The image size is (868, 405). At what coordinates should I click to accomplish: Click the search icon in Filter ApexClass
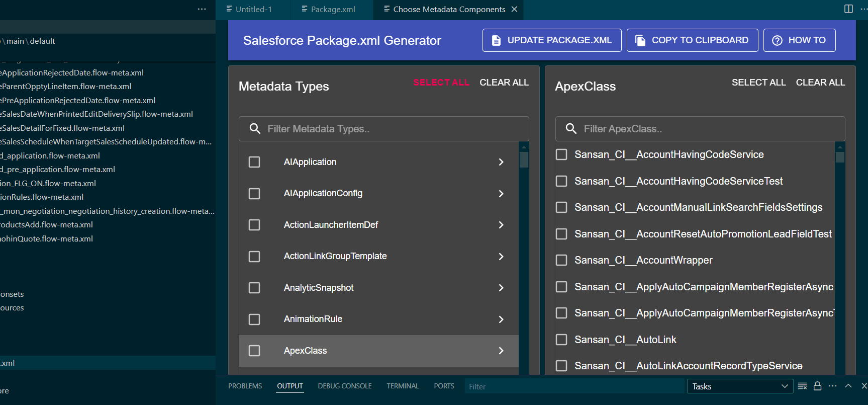571,129
